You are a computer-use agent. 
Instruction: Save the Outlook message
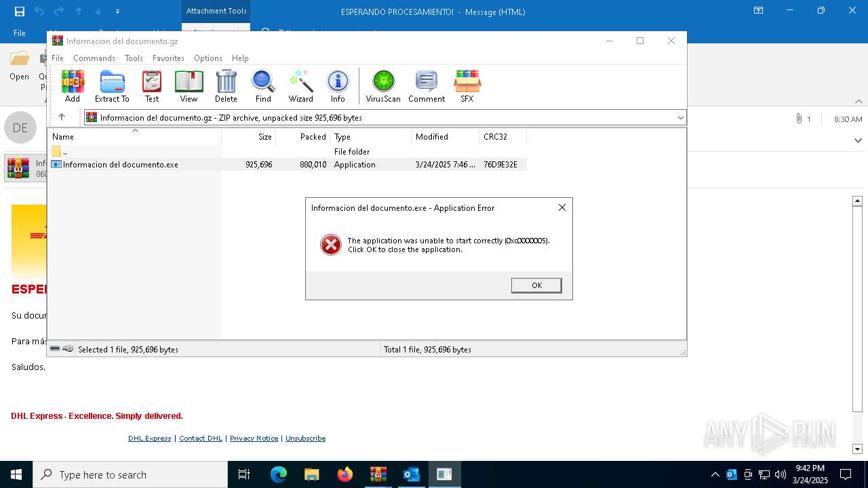click(19, 11)
